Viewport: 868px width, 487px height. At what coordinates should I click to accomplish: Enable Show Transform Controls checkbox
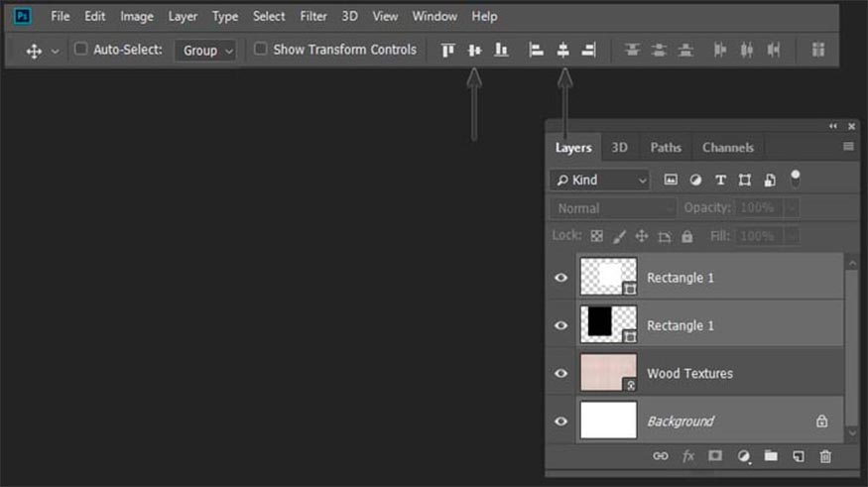(x=260, y=49)
